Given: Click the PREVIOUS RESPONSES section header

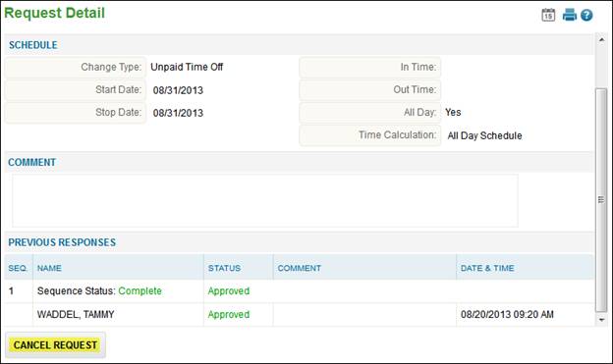Looking at the screenshot, I should coord(62,242).
